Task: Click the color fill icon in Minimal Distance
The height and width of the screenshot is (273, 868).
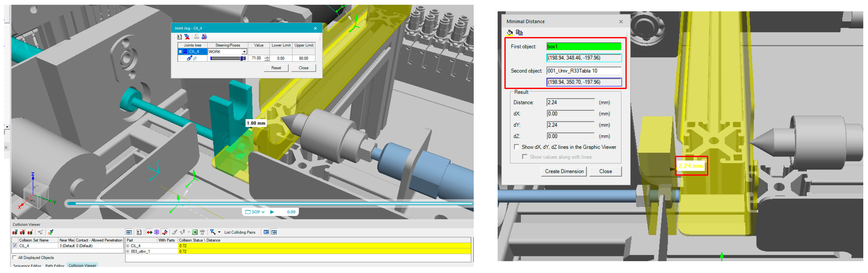Action: pyautogui.click(x=509, y=32)
